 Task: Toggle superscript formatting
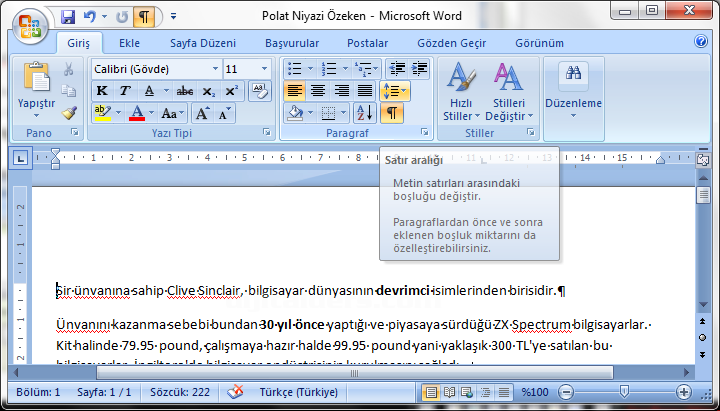pyautogui.click(x=231, y=91)
